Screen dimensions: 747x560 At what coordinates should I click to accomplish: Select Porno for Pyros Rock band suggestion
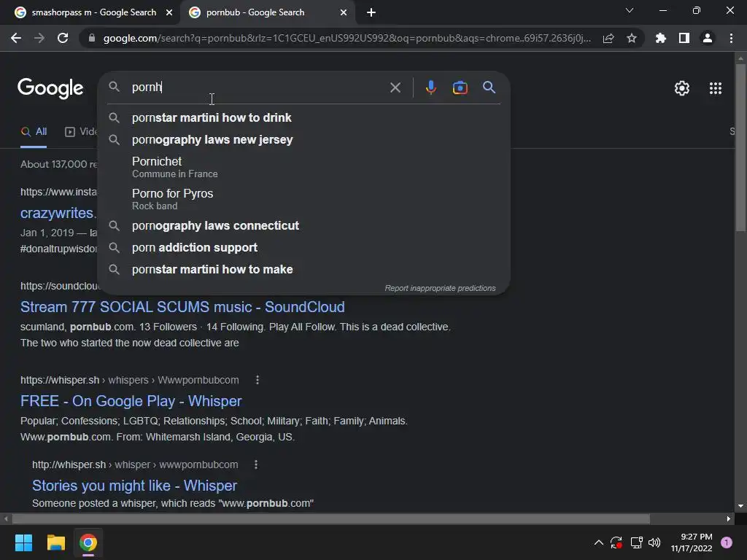click(303, 199)
